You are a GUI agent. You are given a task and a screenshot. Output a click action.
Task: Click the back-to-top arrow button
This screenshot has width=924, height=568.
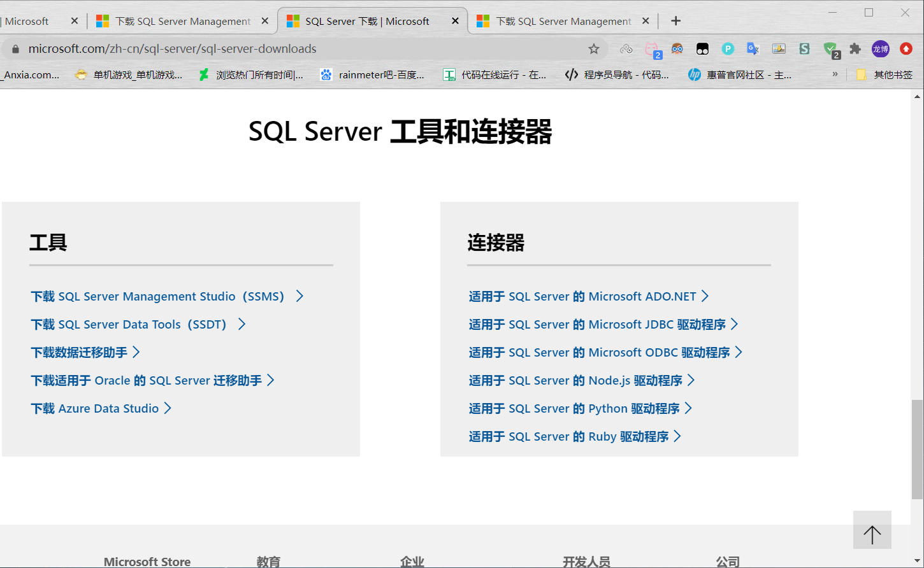[x=872, y=530]
